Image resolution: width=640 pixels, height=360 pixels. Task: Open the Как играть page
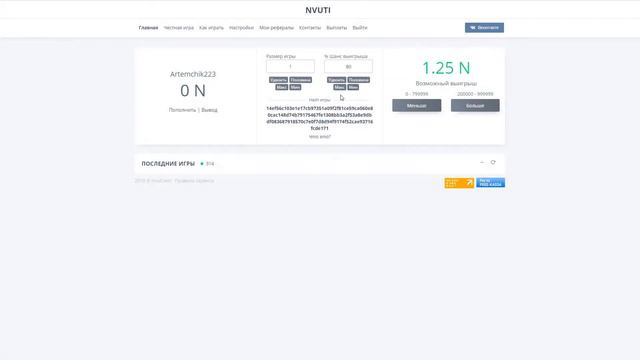[211, 28]
